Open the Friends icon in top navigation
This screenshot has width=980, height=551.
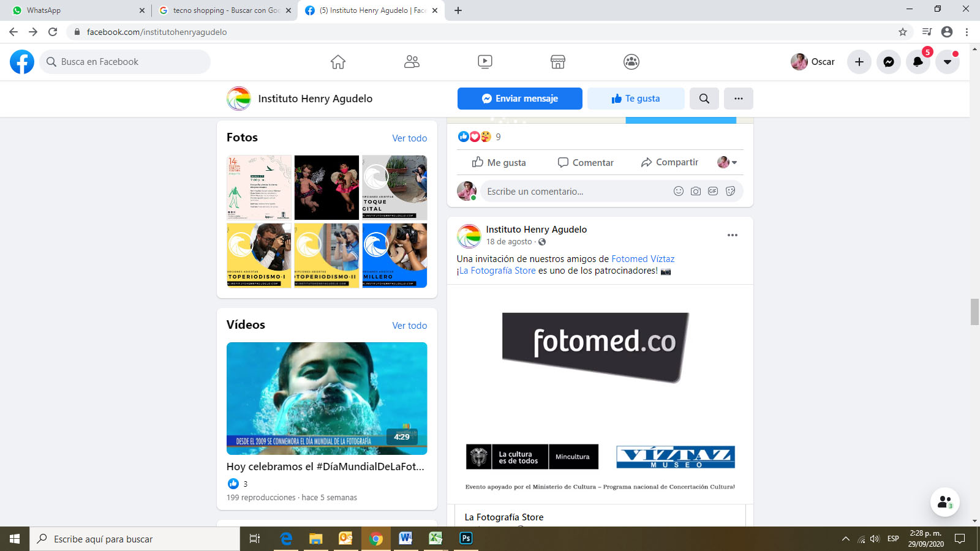(412, 62)
